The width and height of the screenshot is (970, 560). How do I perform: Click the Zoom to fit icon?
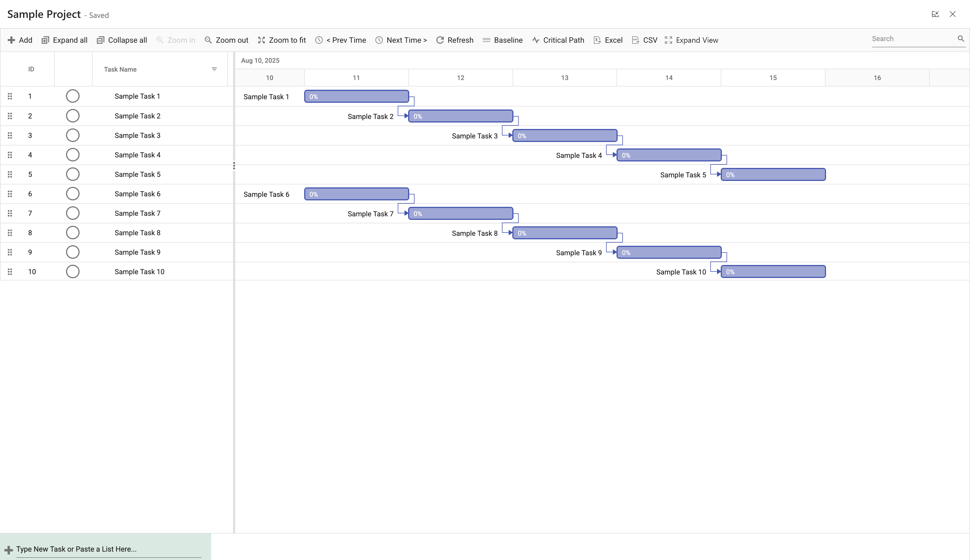(x=261, y=40)
